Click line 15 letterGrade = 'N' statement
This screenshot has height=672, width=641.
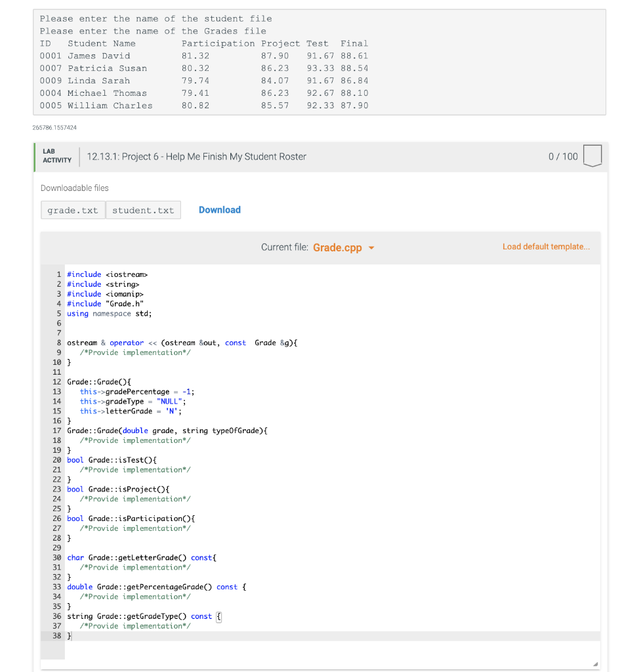tap(131, 411)
